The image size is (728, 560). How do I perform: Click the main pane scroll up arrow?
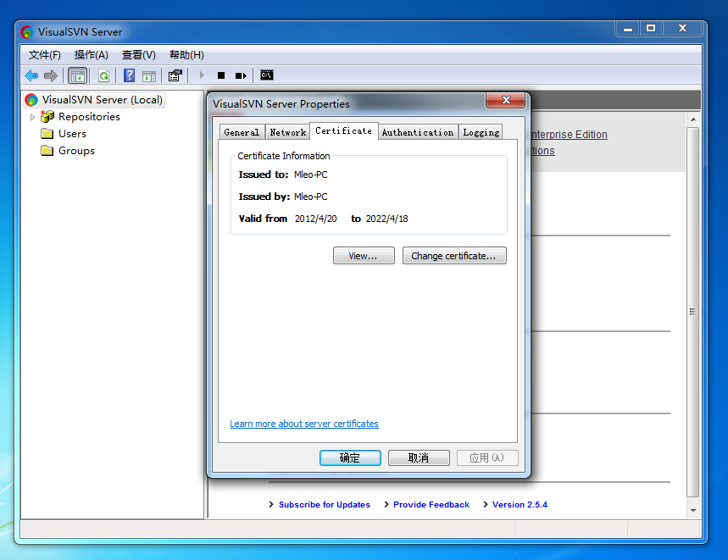692,119
